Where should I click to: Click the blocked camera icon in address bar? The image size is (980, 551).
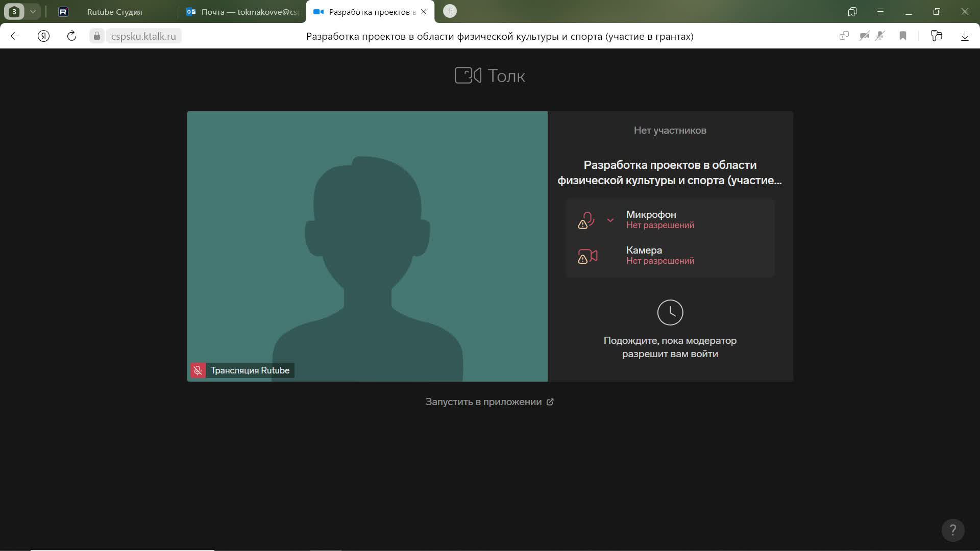coord(864,36)
